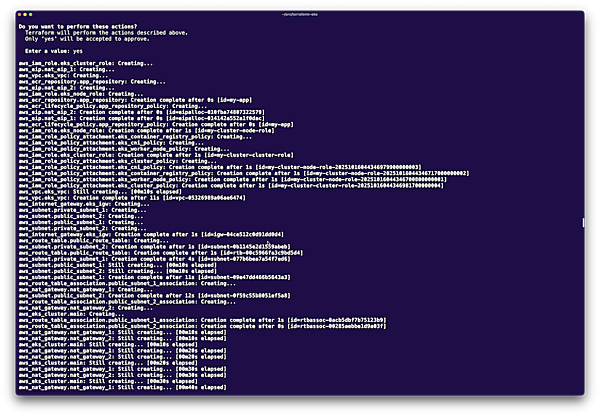Click "aws_subnet.private_subnet_1: Creating..." line
The height and width of the screenshot is (416, 600).
tap(83, 210)
